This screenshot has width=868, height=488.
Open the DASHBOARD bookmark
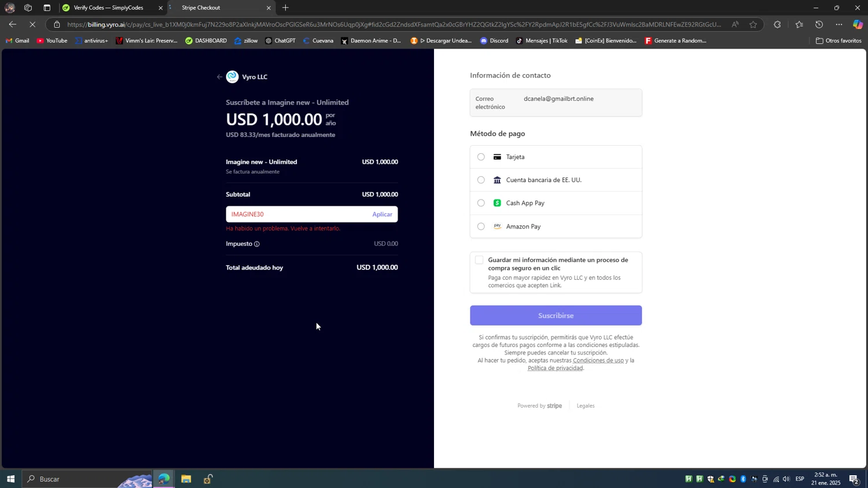click(206, 40)
